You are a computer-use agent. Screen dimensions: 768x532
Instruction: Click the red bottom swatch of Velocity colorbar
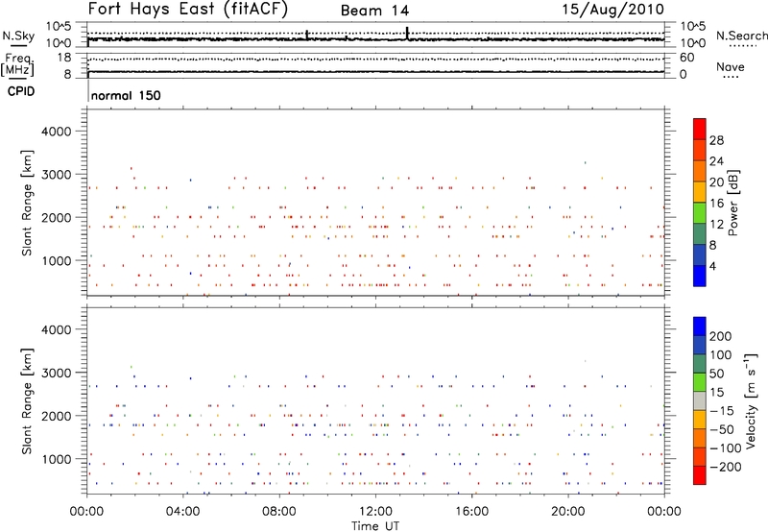(x=700, y=475)
